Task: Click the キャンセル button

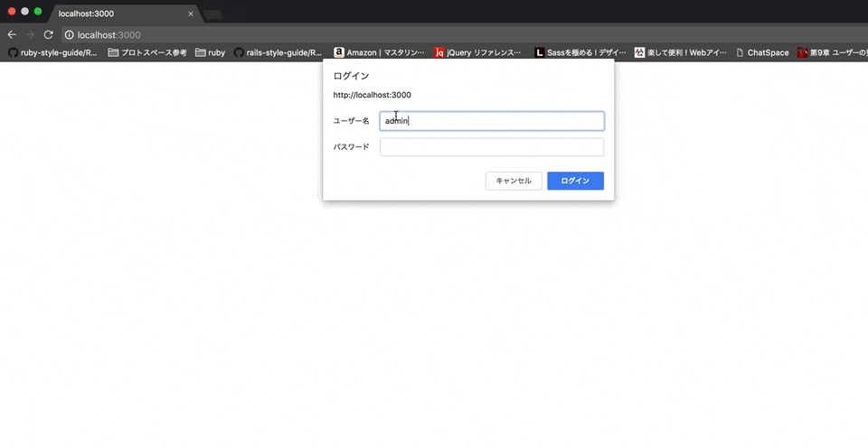Action: click(514, 181)
